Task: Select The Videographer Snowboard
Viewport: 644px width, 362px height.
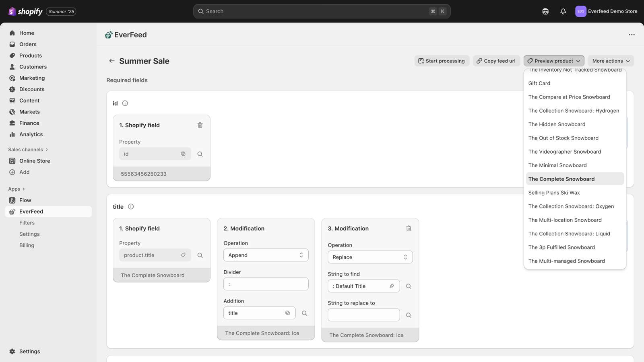Action: [575, 152]
